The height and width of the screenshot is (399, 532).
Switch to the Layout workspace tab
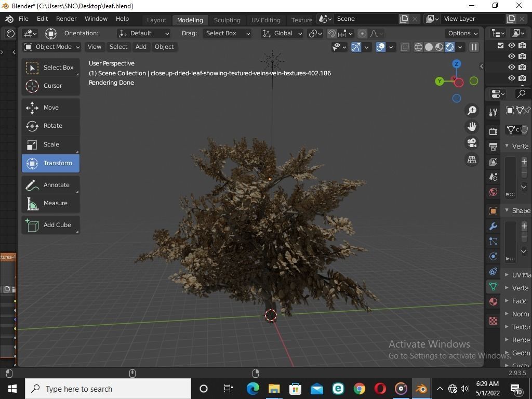156,20
